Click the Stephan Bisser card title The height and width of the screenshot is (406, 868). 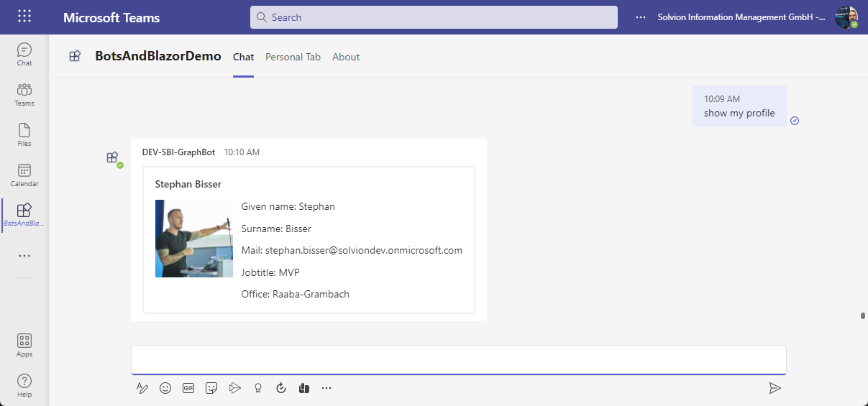(188, 185)
